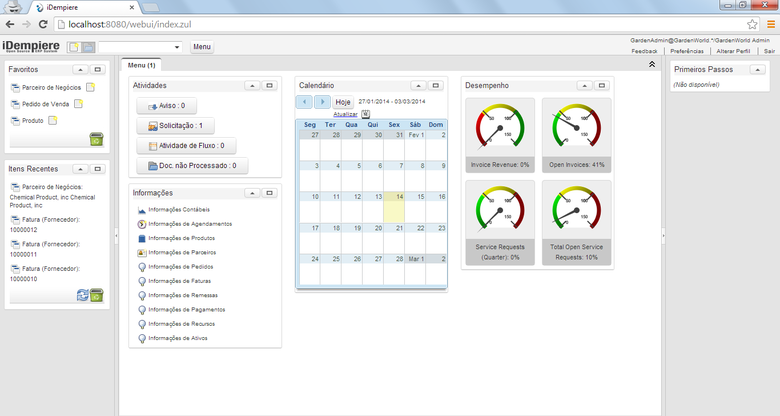Screen dimensions: 780x416
Task: Go to the previous calendar period
Action: pyautogui.click(x=304, y=102)
